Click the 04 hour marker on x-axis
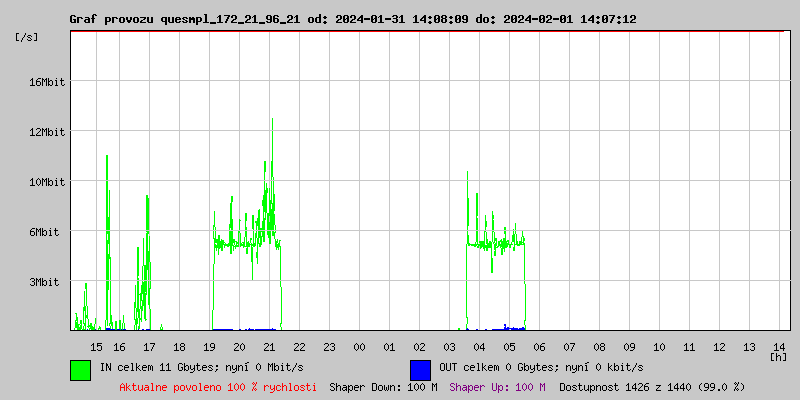Viewport: 800px width, 400px height. (x=479, y=346)
